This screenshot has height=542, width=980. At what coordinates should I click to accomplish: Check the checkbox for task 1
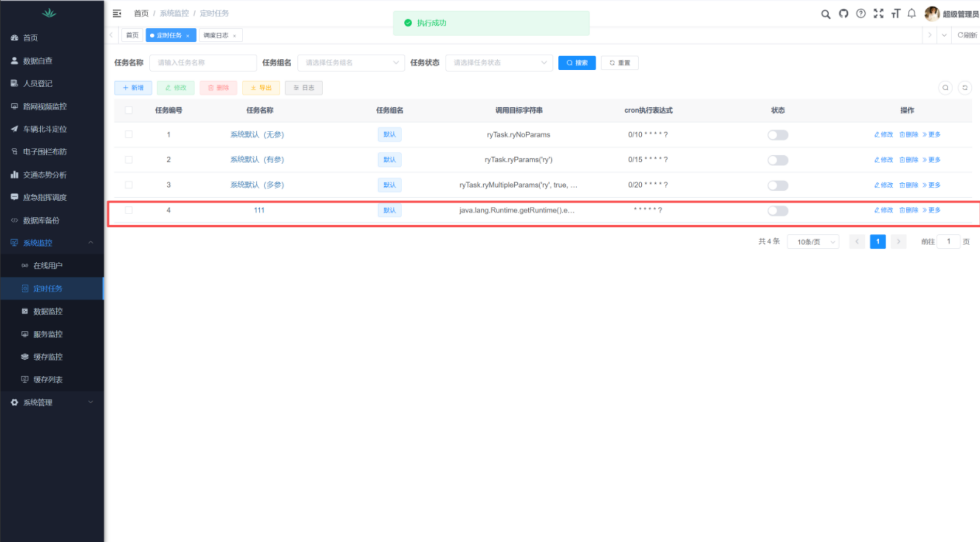click(x=129, y=134)
